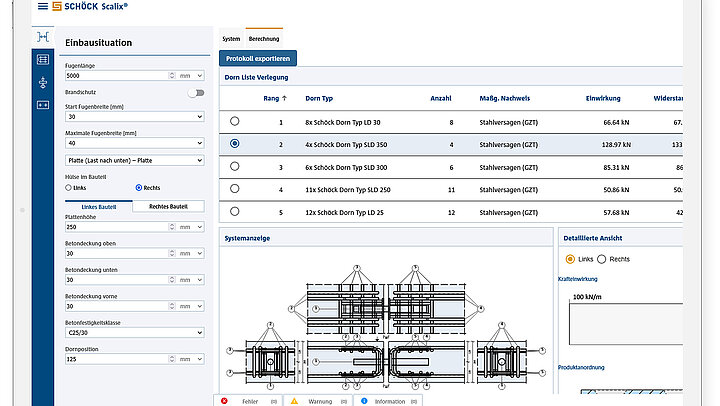Open Platte (Last nach unten) – Platte dropdown
This screenshot has width=720, height=406.
click(x=135, y=160)
